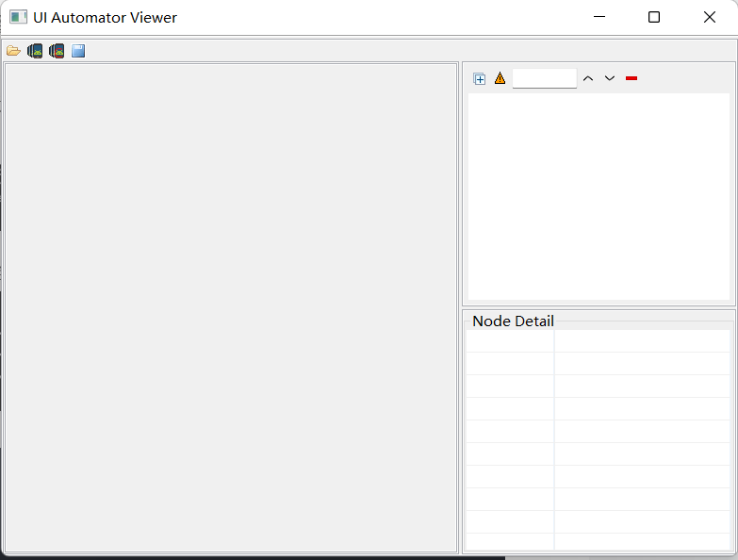Focus the hierarchy search text field
The height and width of the screenshot is (560, 738).
click(x=545, y=78)
